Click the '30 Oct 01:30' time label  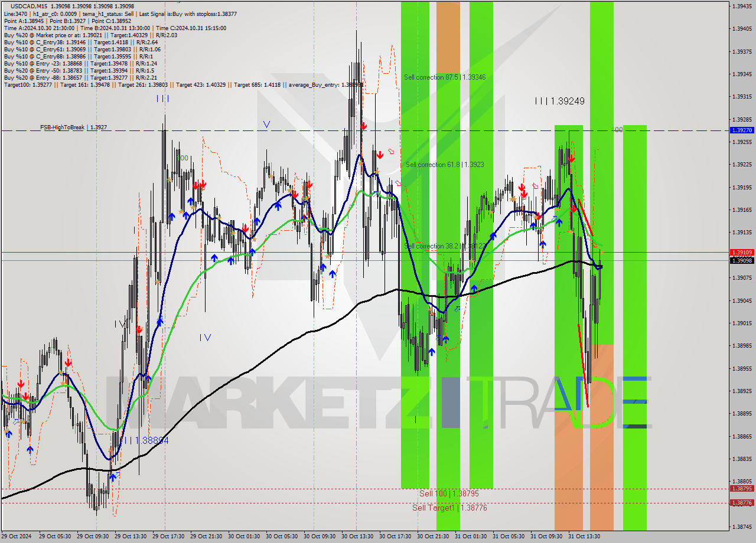tap(245, 537)
